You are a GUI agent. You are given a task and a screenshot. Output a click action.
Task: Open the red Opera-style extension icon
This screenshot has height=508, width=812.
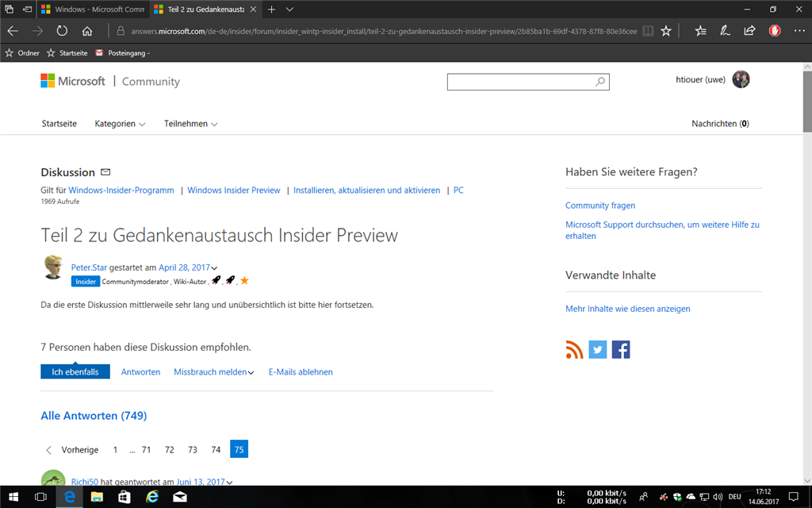coord(775,31)
